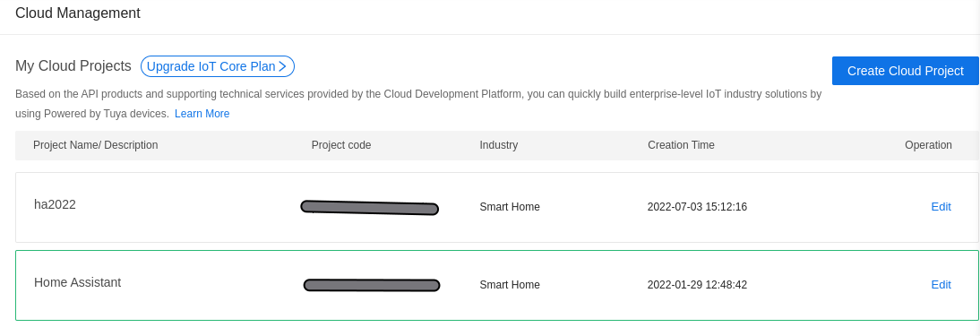This screenshot has height=336, width=980.
Task: Select the Creation Time column header
Action: (681, 145)
